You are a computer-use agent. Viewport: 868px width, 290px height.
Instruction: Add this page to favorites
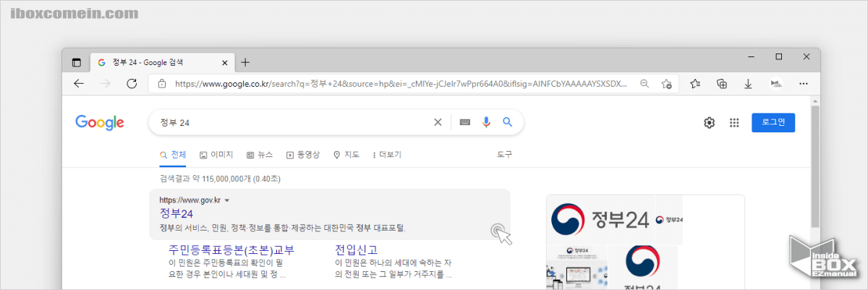667,84
